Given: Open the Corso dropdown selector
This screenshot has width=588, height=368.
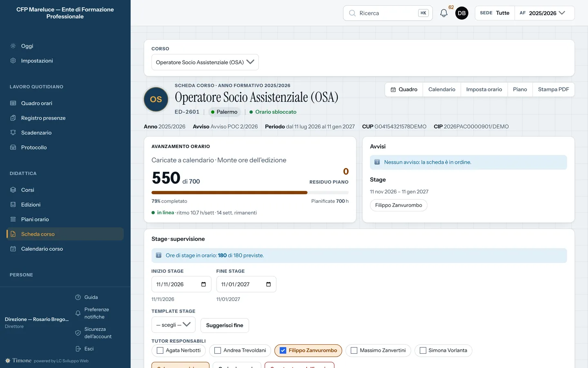Looking at the screenshot, I should tap(205, 62).
